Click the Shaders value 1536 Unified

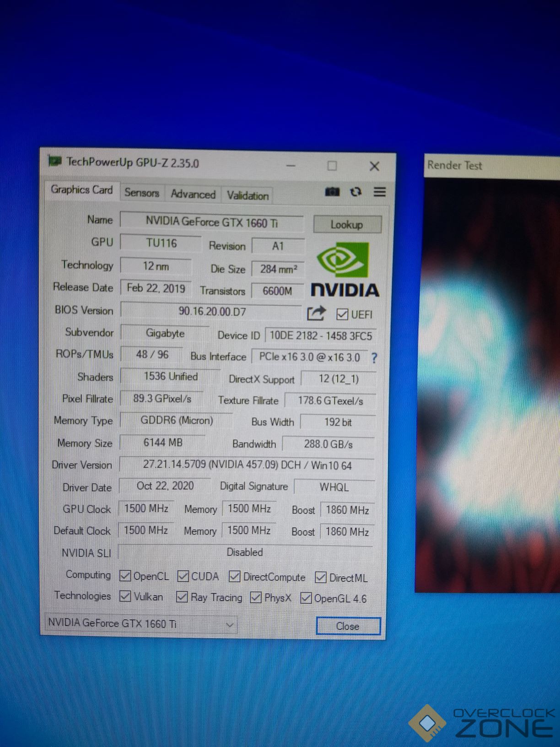pyautogui.click(x=170, y=376)
